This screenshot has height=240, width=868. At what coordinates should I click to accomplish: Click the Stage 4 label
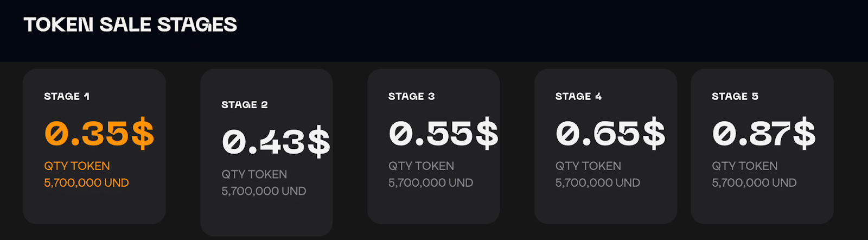[578, 96]
